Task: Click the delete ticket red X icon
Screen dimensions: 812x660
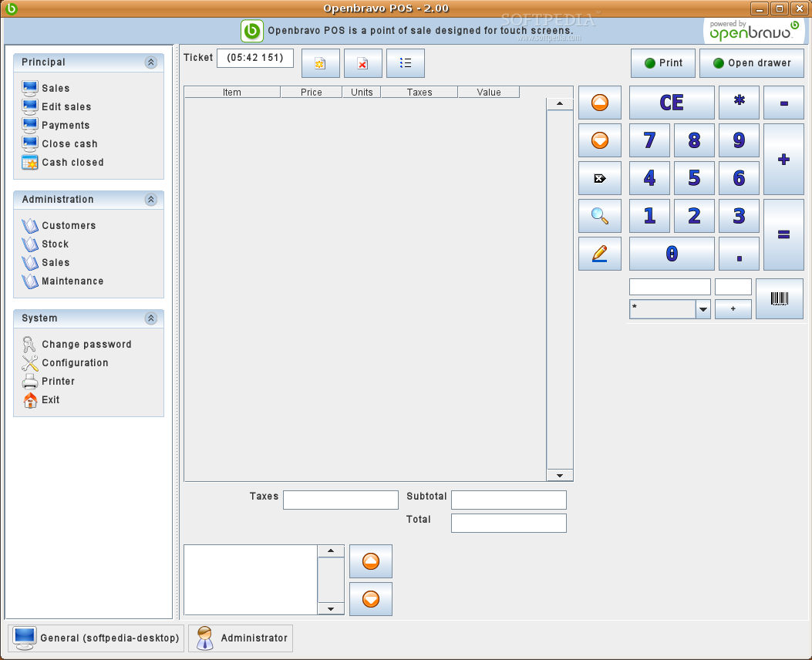Action: [362, 63]
